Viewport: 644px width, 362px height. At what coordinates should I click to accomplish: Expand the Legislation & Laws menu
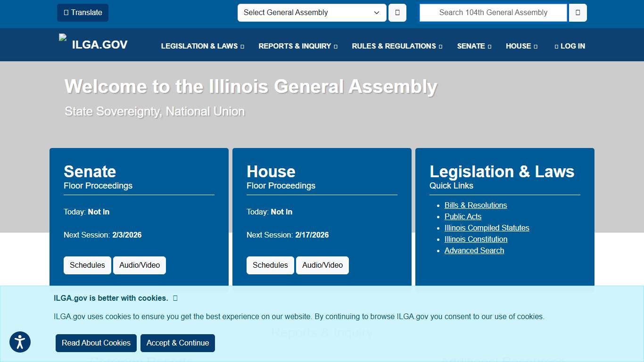202,46
